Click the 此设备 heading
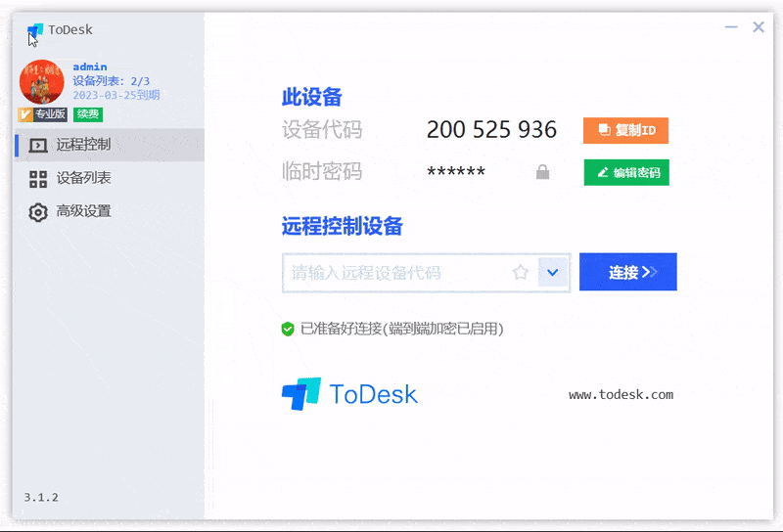This screenshot has height=532, width=783. 312,97
